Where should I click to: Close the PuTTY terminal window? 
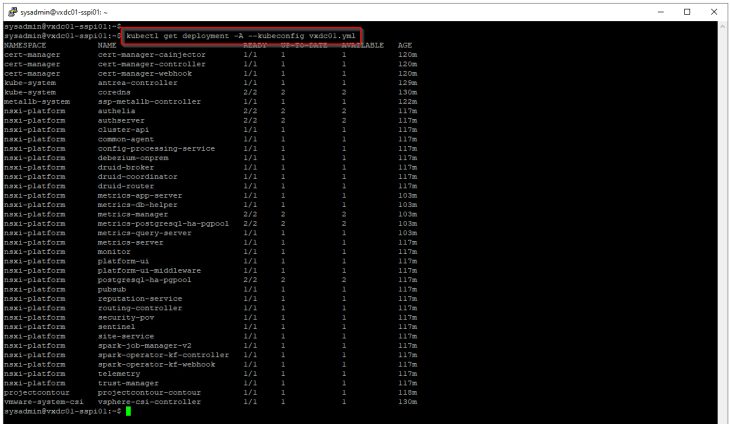(713, 10)
